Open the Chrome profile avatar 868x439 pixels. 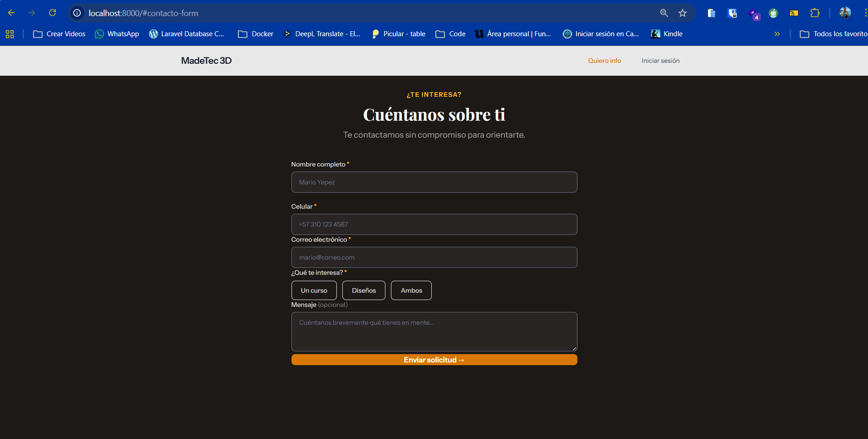(845, 13)
